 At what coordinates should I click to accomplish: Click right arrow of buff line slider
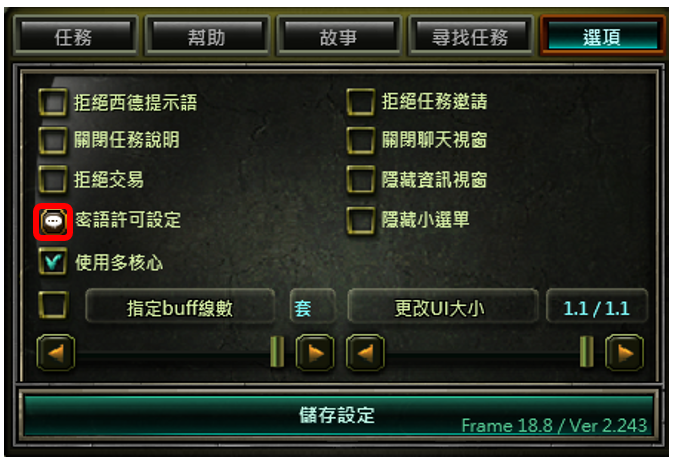point(315,353)
